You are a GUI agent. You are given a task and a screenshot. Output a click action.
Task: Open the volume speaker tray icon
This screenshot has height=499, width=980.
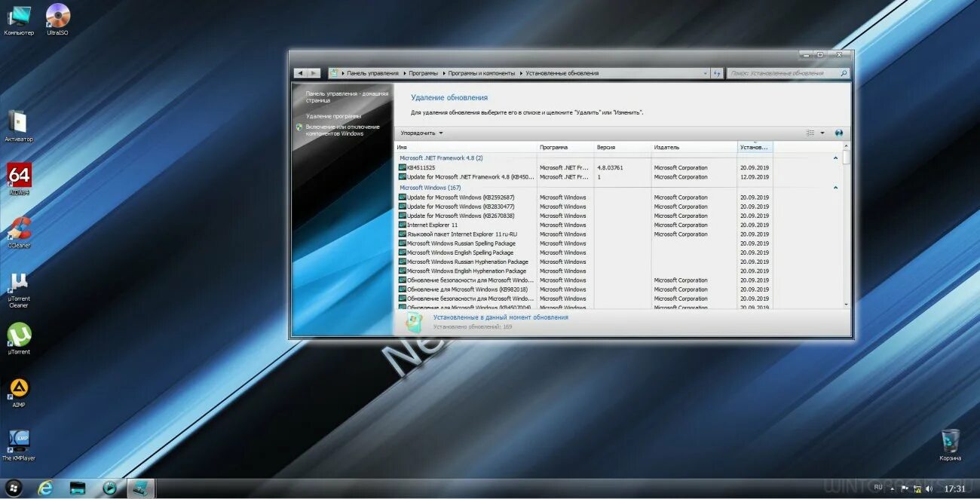point(928,489)
